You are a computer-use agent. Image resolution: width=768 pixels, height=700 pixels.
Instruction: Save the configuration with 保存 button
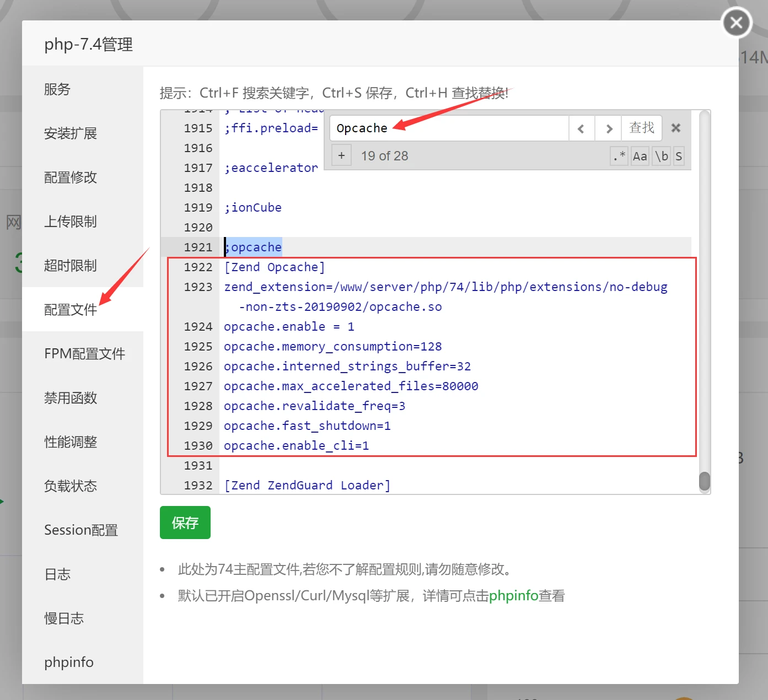click(185, 522)
